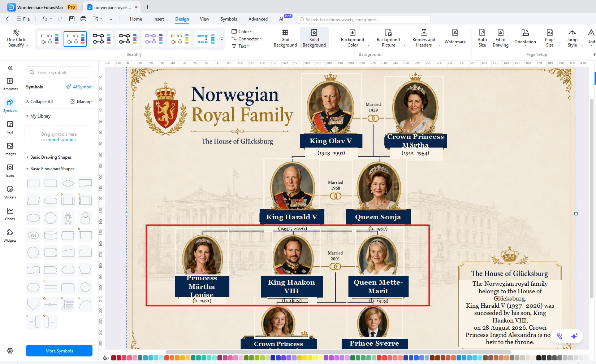Pick the first dark red palette color
The width and height of the screenshot is (596, 364).
click(x=113, y=358)
